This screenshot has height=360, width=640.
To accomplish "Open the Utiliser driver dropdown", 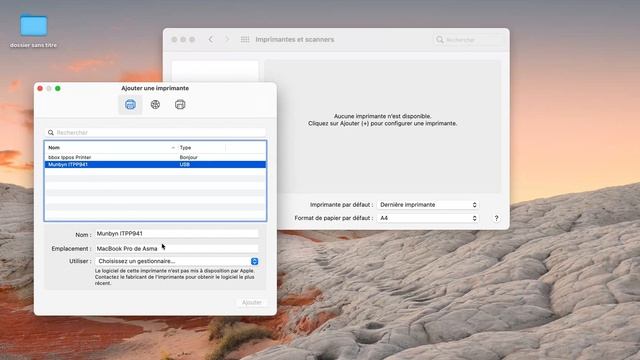I will (x=177, y=261).
